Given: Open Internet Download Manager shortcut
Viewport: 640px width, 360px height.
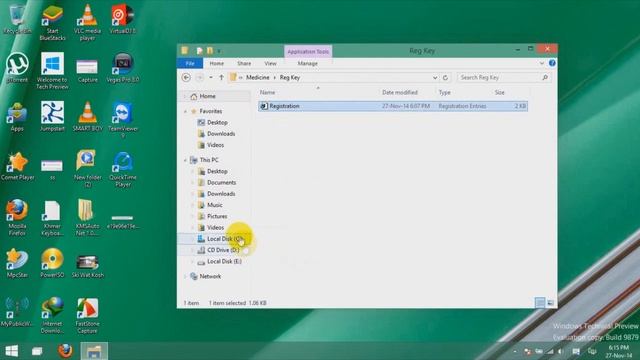Looking at the screenshot, I should (52, 315).
